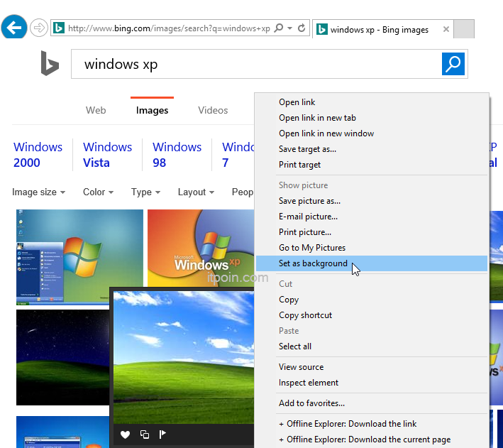Expand the Type filter dropdown

click(145, 192)
